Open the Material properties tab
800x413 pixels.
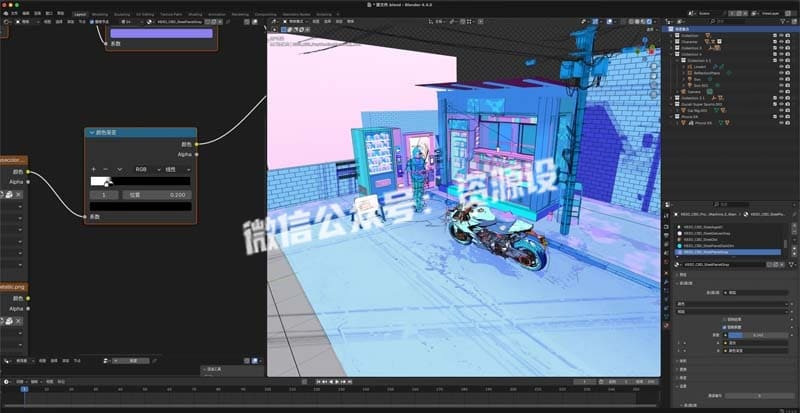[666, 326]
